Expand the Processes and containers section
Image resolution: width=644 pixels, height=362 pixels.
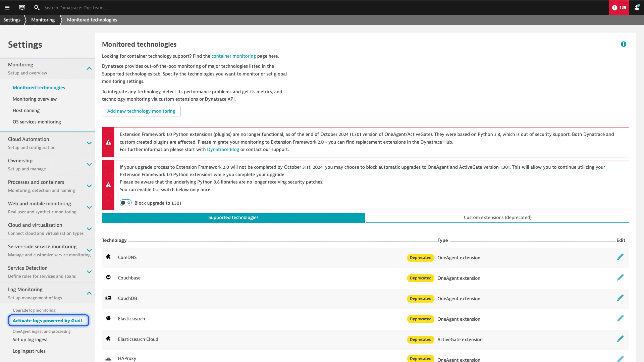click(x=89, y=186)
